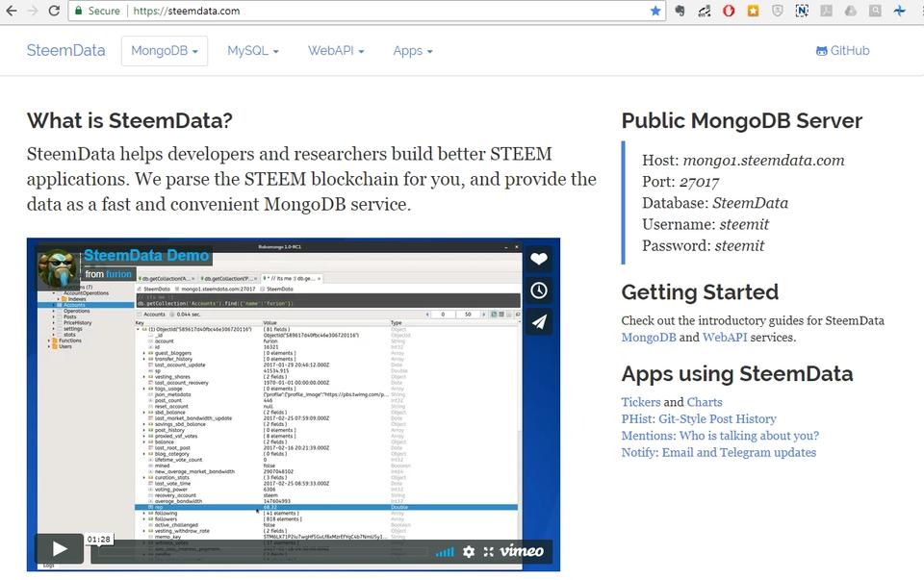This screenshot has width=924, height=580.
Task: Share the video via paper plane icon
Action: point(539,322)
